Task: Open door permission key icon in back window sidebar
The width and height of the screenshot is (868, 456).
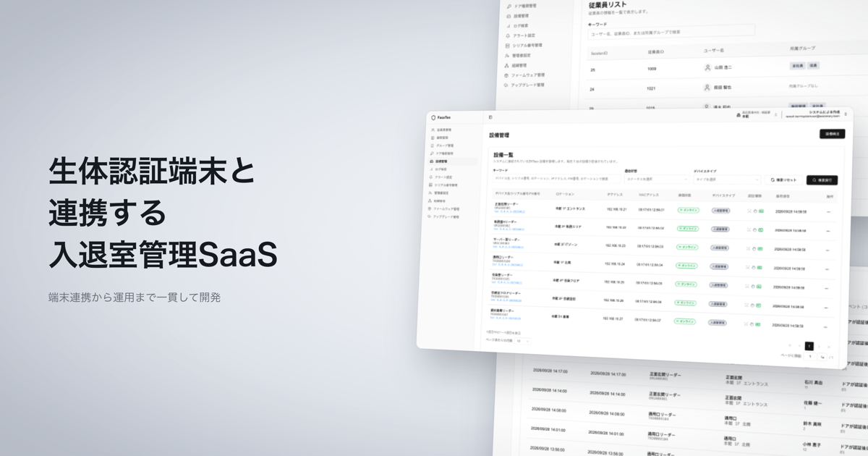Action: point(509,6)
